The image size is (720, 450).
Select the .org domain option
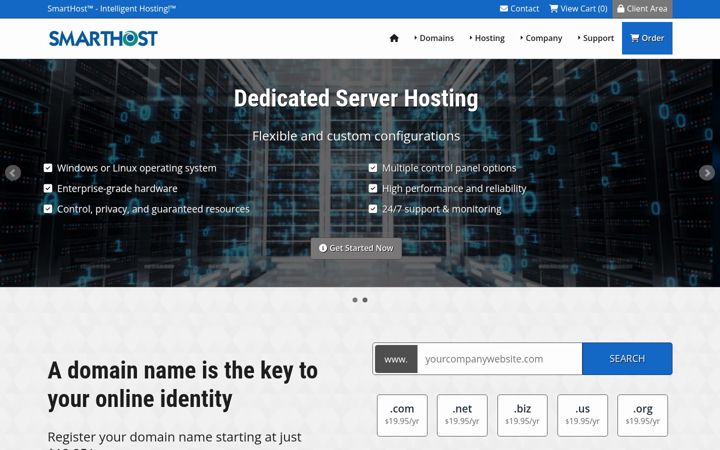[642, 415]
